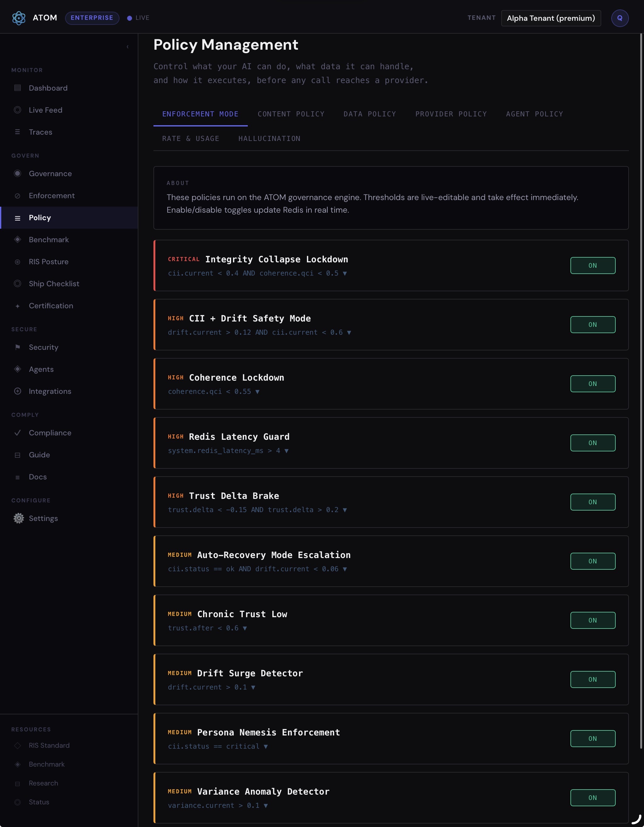Expand Coherence Lockdown condition arrow
644x827 pixels.
coord(258,392)
